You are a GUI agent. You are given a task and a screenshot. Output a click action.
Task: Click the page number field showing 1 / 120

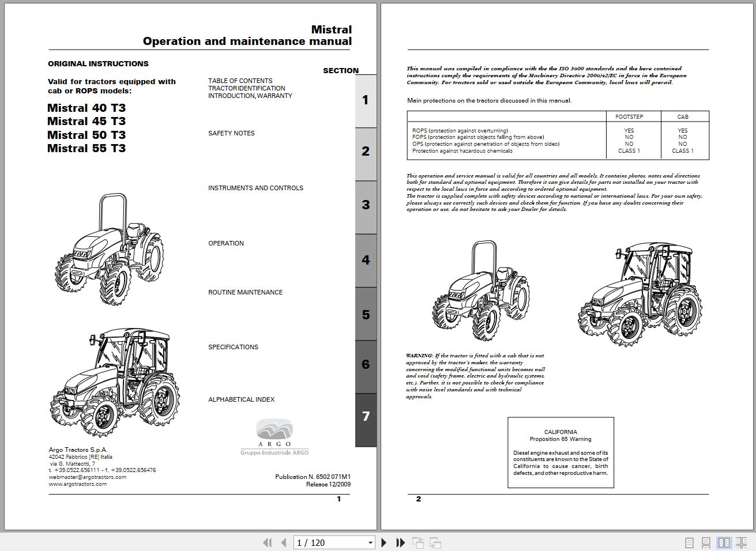click(330, 543)
